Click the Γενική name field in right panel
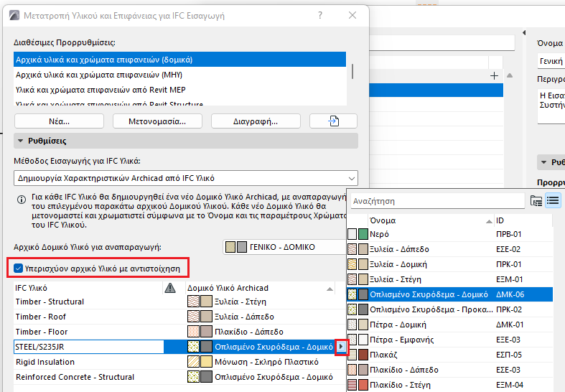 coord(551,61)
